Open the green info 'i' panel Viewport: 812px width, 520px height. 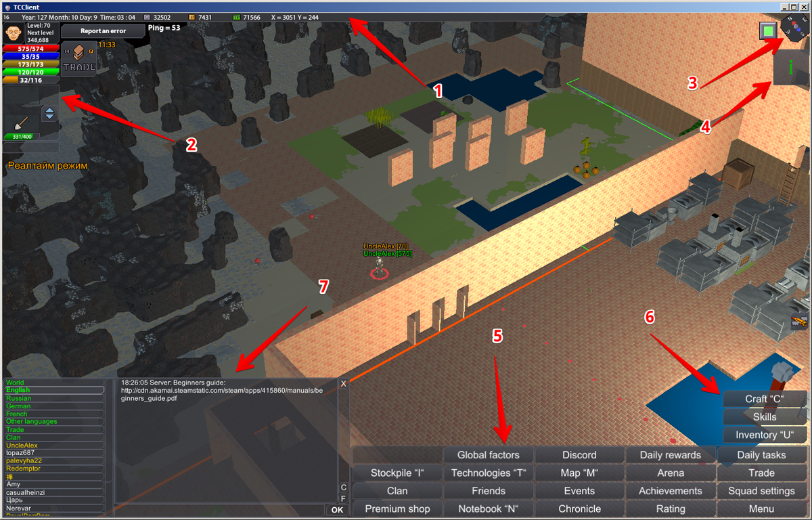(791, 67)
